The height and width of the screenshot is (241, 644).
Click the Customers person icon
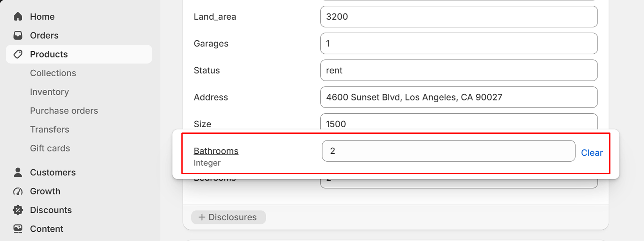point(18,172)
